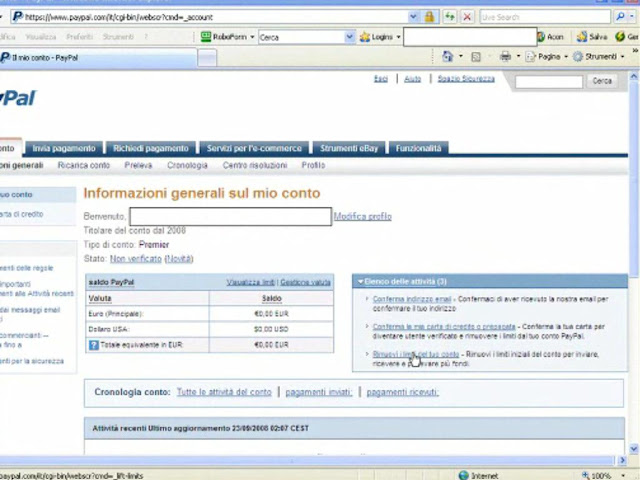
Task: Click the green refresh arrows icon
Action: (x=449, y=17)
